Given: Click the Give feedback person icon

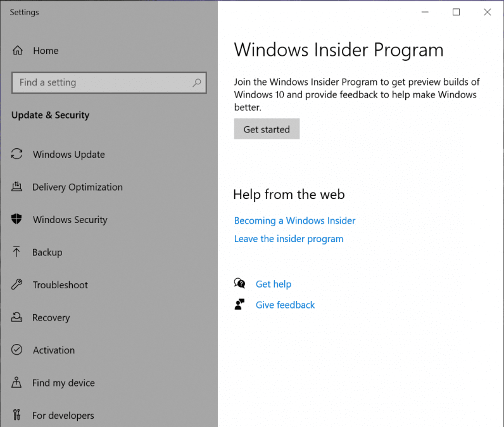Looking at the screenshot, I should [239, 304].
